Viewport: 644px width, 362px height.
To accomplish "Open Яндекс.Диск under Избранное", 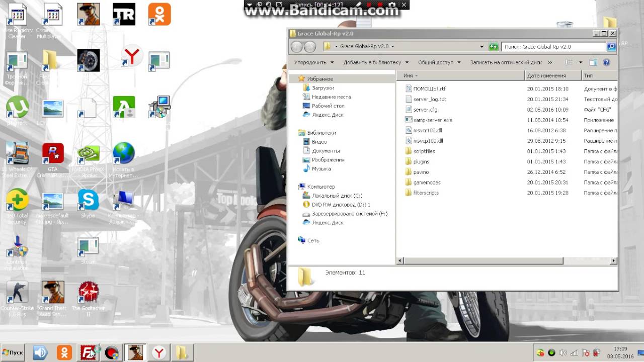I will [323, 115].
